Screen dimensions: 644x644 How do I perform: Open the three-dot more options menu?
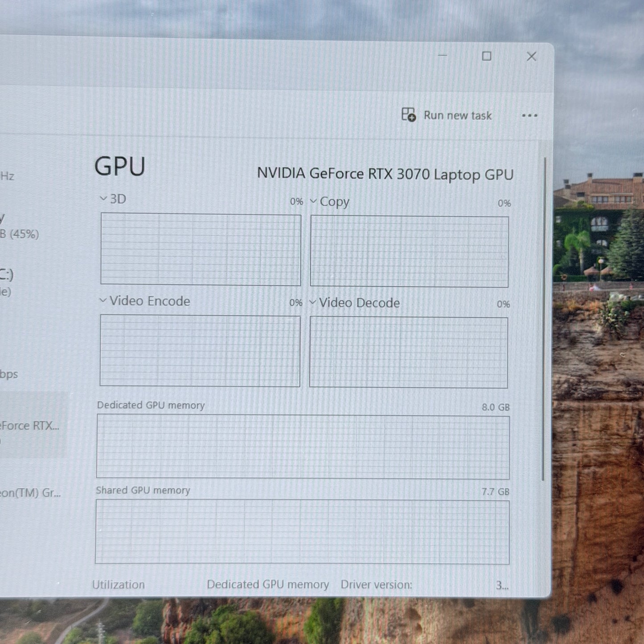(x=529, y=116)
